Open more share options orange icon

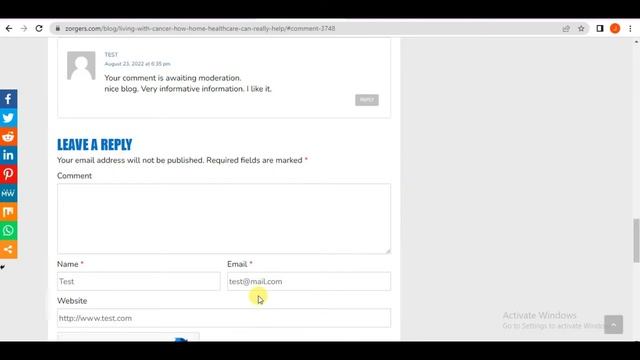(8, 249)
